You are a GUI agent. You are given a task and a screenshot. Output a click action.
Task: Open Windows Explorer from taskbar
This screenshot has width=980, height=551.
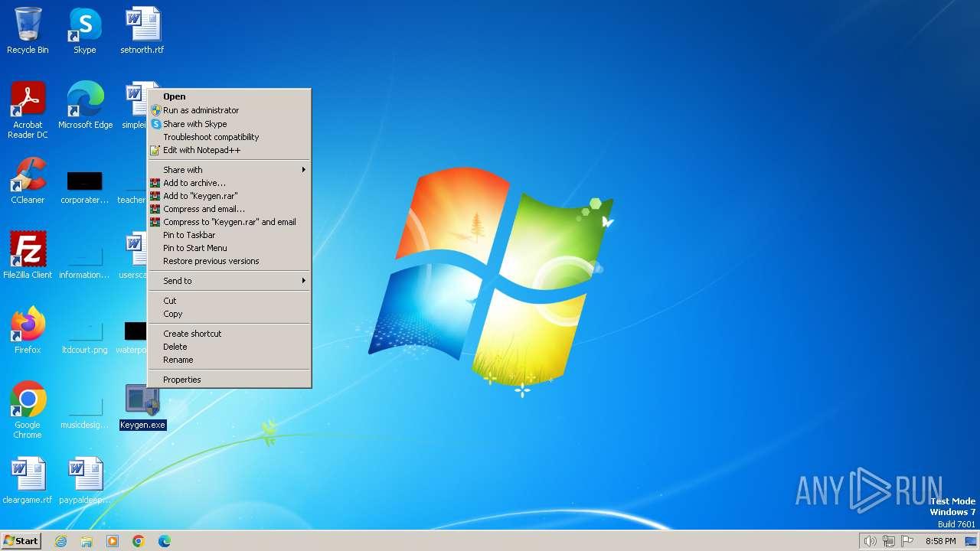pos(87,541)
